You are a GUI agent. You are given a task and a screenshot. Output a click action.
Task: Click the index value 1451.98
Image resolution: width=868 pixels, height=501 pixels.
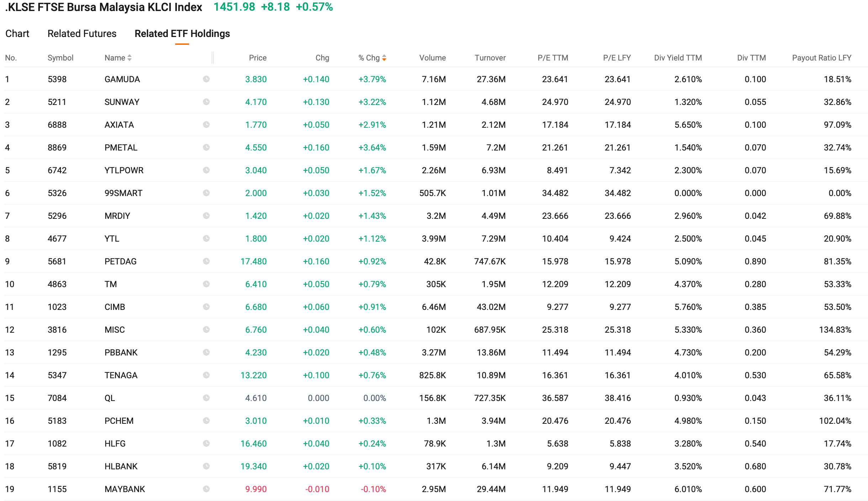(234, 7)
